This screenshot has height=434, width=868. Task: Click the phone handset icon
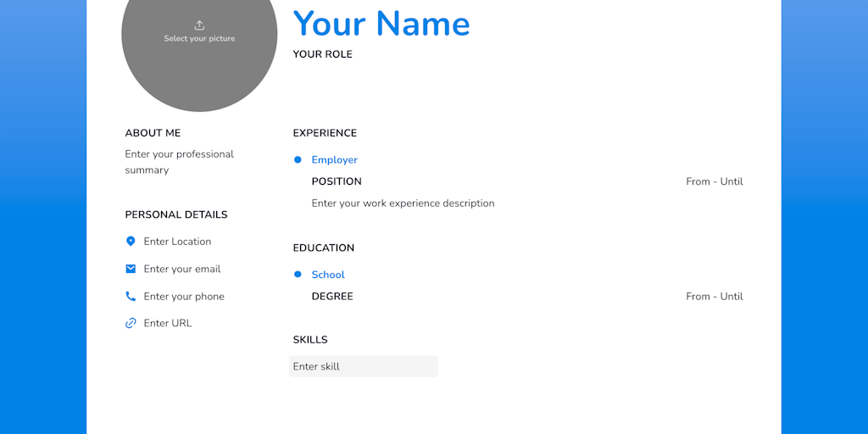pyautogui.click(x=131, y=297)
